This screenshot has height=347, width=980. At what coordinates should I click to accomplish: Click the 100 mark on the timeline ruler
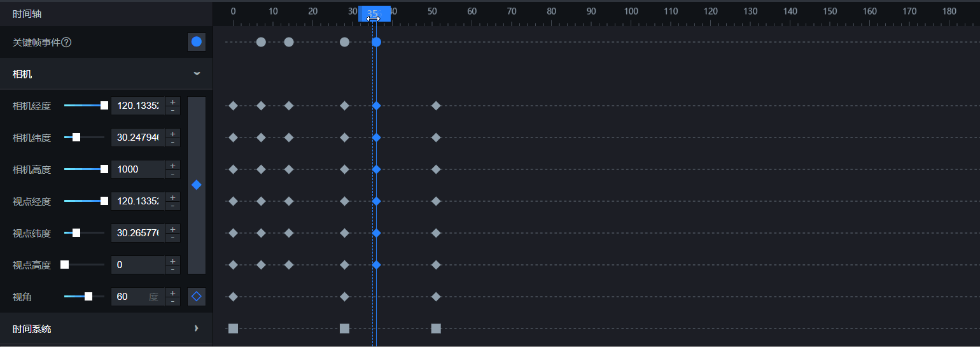click(x=631, y=11)
